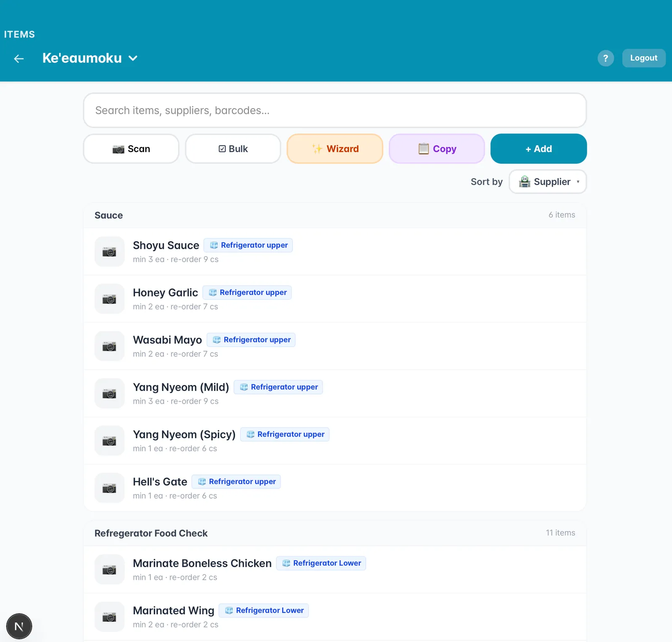This screenshot has height=642, width=672.
Task: Open the Honey Garlic item
Action: (335, 299)
